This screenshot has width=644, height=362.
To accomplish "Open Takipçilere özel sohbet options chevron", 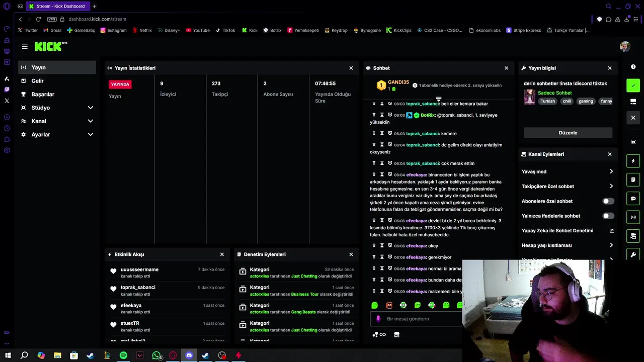I will click(x=611, y=186).
